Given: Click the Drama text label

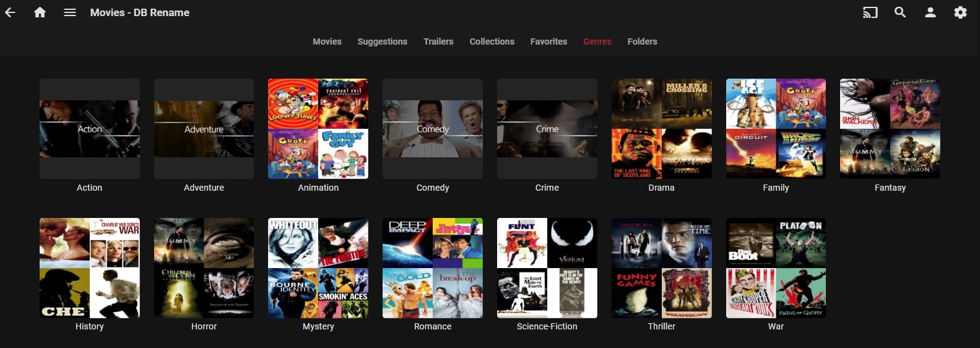Looking at the screenshot, I should click(x=662, y=188).
